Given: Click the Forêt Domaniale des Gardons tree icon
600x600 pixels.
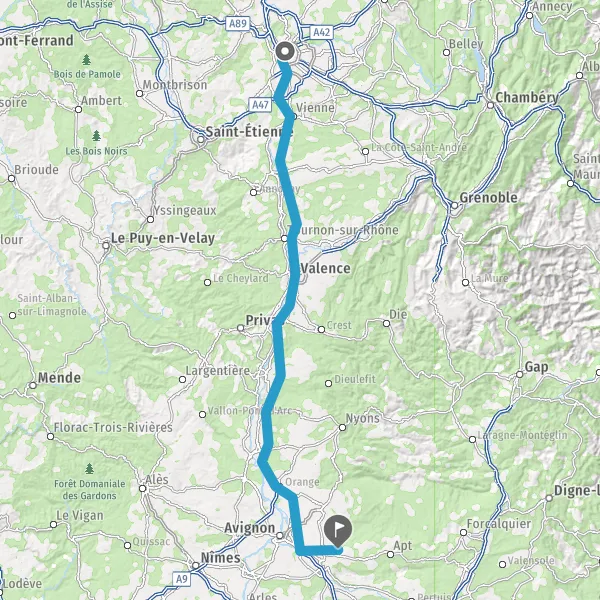Looking at the screenshot, I should click(89, 468).
